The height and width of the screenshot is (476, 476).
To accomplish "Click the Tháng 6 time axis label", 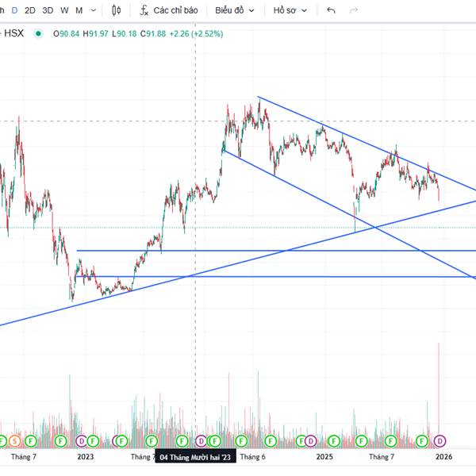I will pyautogui.click(x=252, y=457).
